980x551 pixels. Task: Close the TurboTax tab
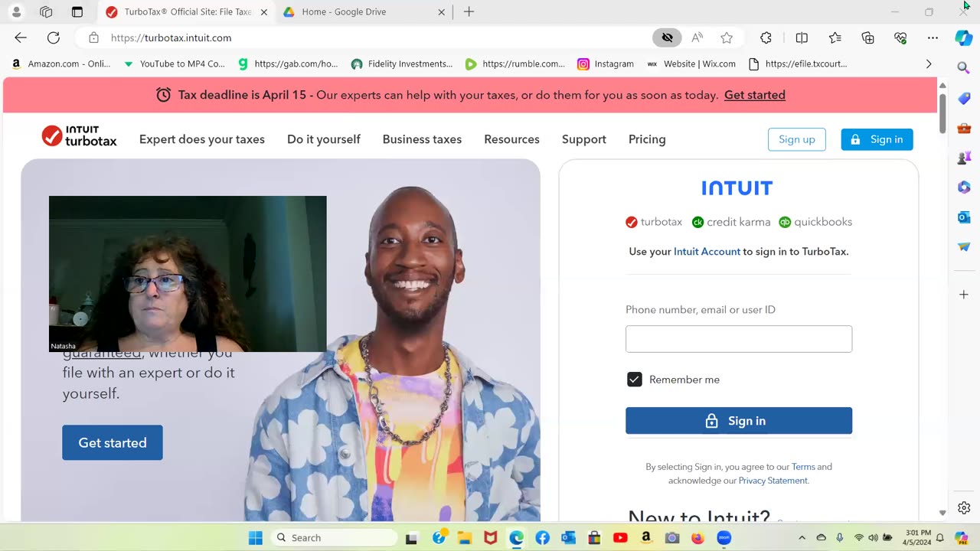click(264, 12)
